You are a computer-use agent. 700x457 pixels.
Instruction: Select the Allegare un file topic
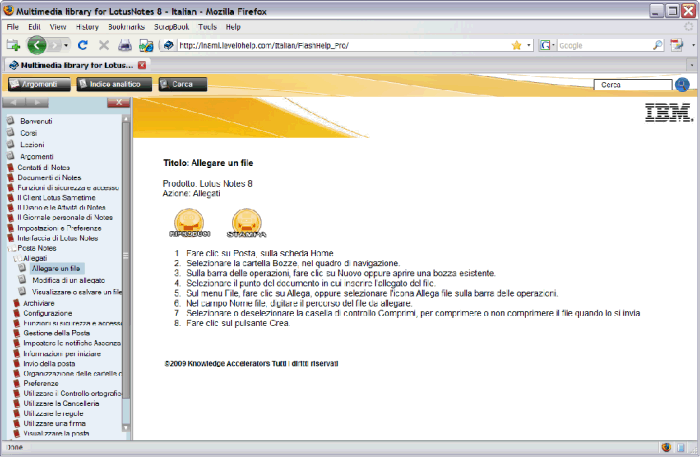[x=57, y=268]
